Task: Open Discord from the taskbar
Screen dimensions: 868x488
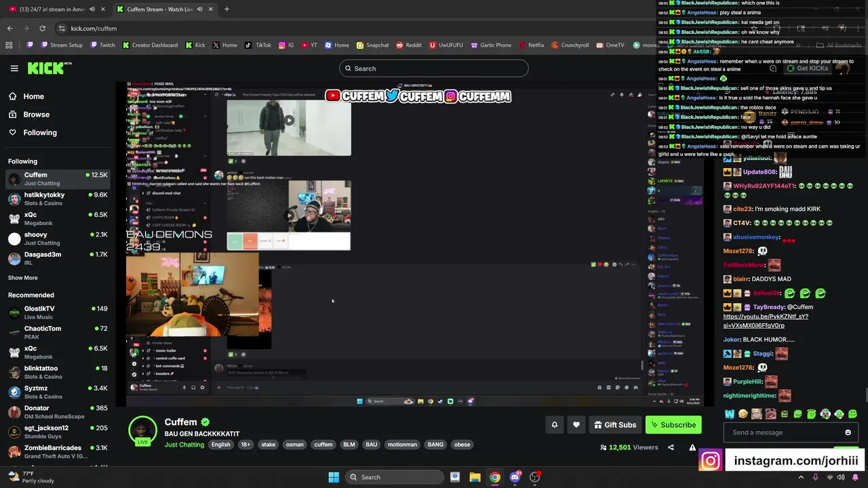Action: (x=515, y=477)
